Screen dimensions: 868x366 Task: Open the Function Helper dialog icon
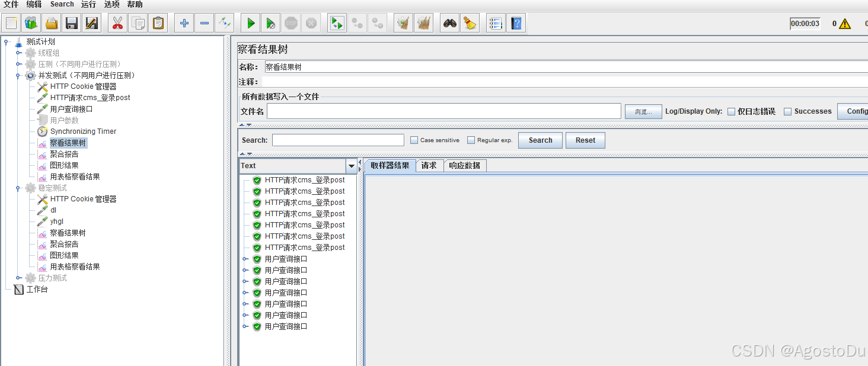coord(496,23)
